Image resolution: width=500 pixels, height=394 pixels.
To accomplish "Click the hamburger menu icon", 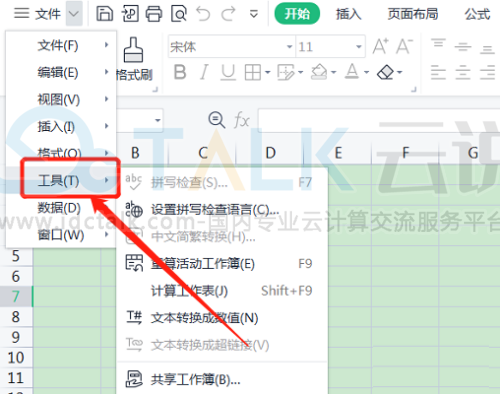I will [22, 13].
